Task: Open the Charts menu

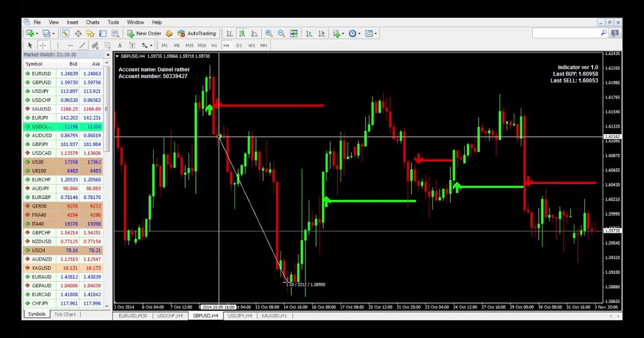Action: click(93, 23)
